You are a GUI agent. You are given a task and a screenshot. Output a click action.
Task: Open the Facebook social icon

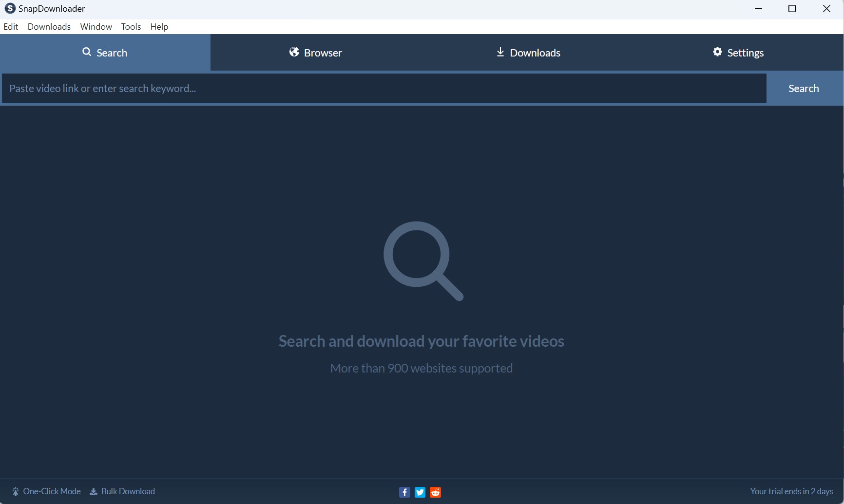point(404,492)
